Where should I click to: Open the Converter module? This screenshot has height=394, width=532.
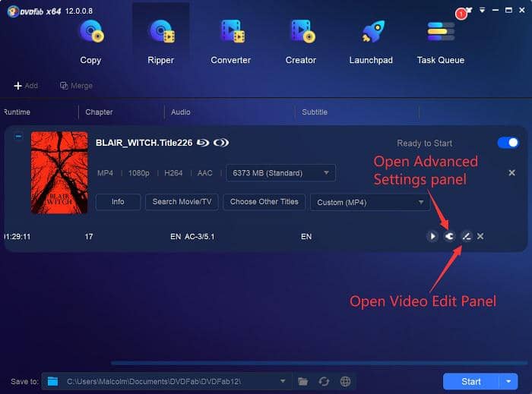231,41
